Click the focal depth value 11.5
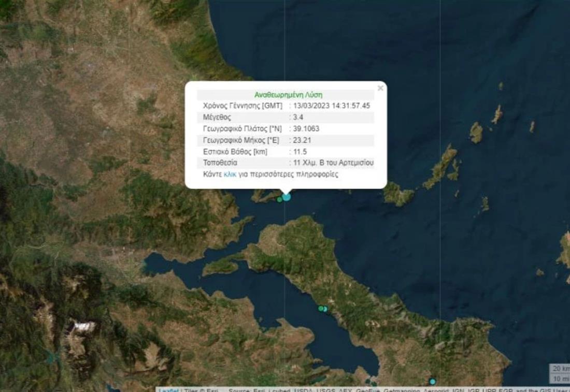 pos(300,151)
